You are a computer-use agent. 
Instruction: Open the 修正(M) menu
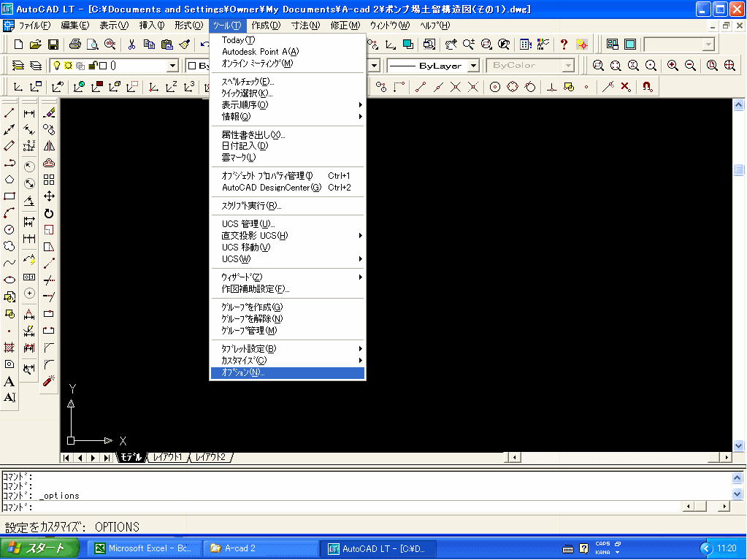pos(345,26)
